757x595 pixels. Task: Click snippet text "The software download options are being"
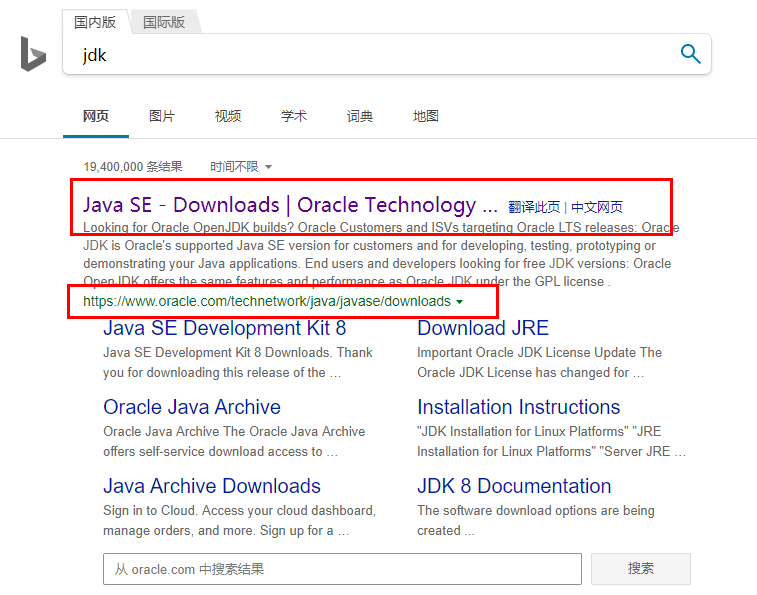(x=536, y=510)
